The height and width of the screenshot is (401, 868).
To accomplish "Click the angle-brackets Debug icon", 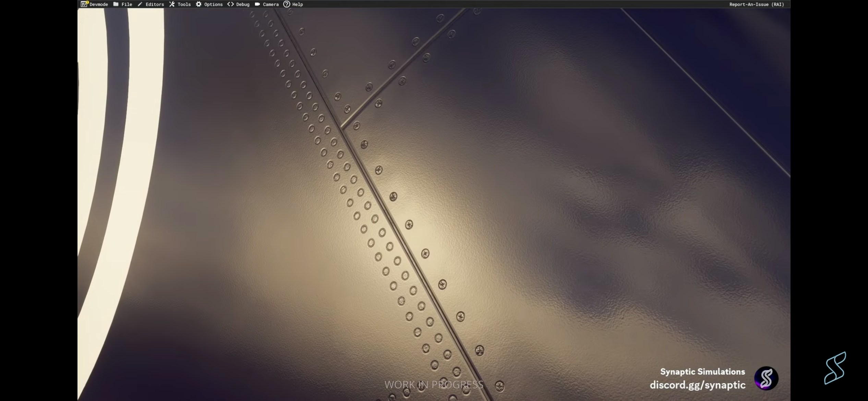I will point(230,4).
